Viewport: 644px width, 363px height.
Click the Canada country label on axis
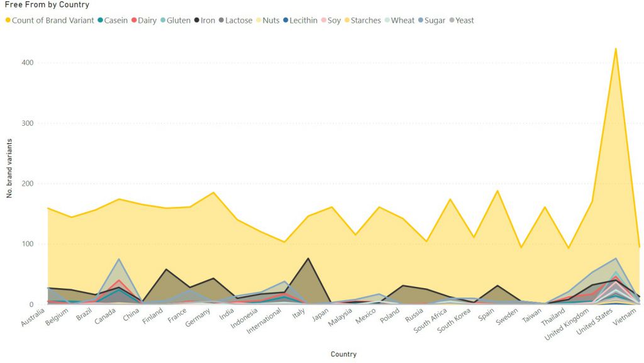pyautogui.click(x=105, y=316)
